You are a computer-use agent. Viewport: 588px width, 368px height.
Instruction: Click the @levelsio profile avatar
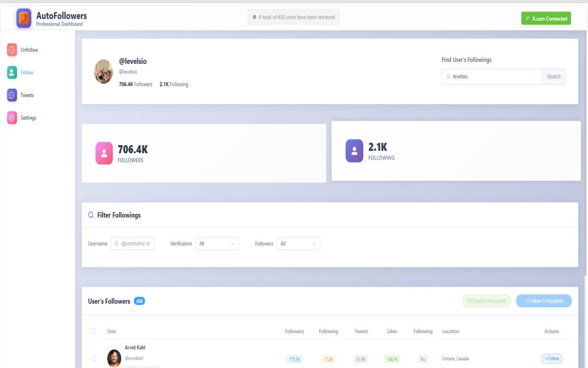point(104,71)
